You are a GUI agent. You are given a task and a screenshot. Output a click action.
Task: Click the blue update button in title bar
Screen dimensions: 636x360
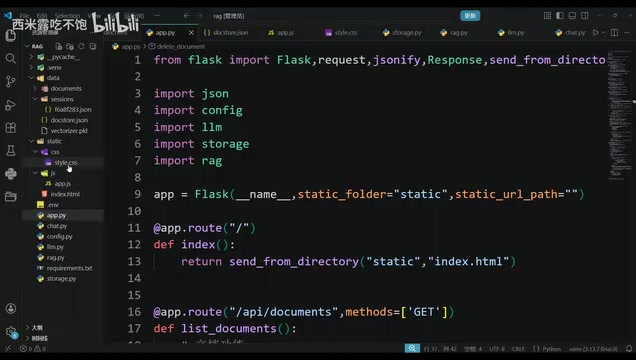470,16
